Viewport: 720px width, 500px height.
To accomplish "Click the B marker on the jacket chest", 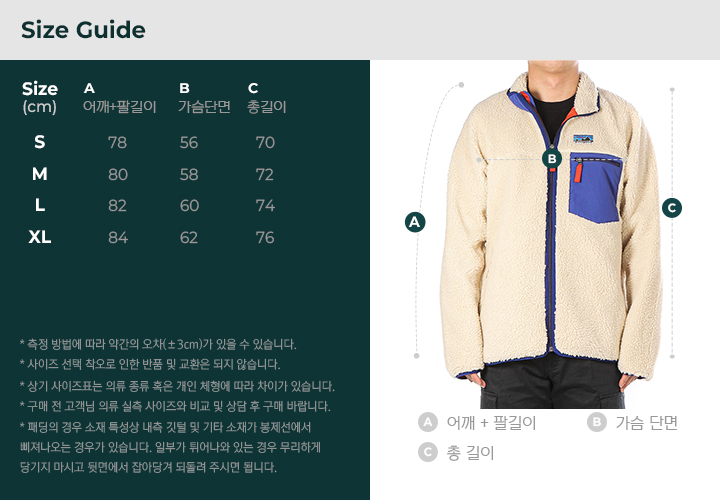I will [552, 159].
